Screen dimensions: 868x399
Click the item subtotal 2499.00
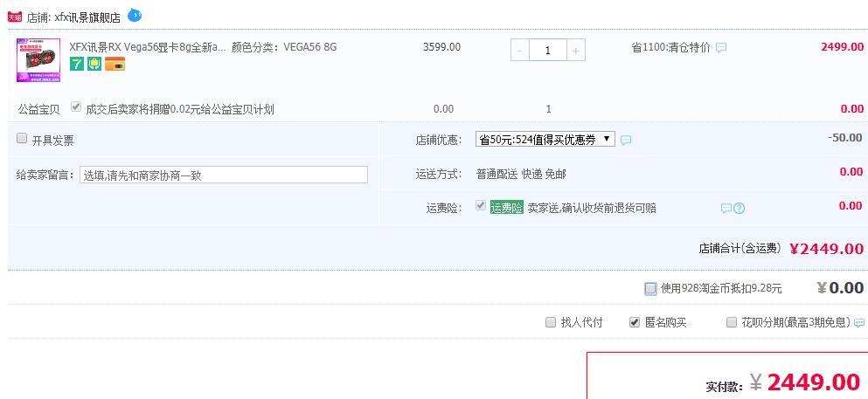[842, 46]
